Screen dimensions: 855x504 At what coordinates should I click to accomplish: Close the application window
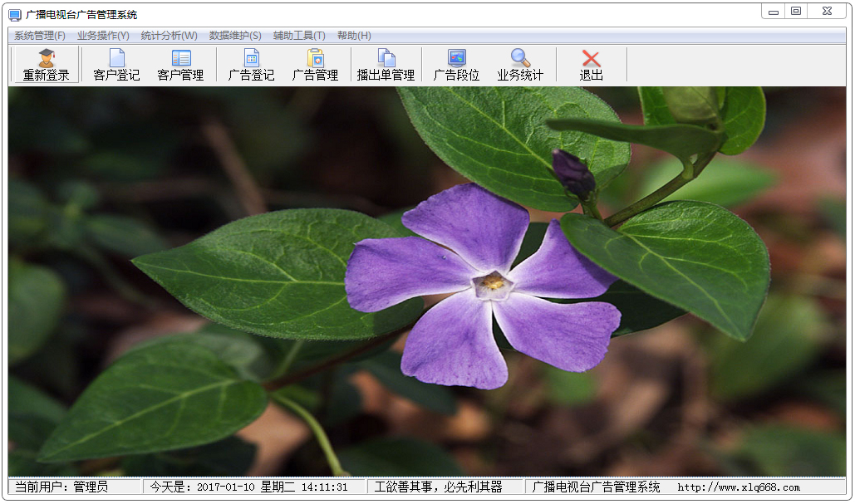tap(828, 12)
